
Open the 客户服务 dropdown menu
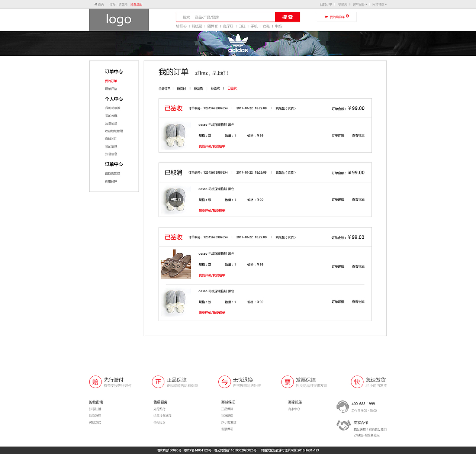360,4
